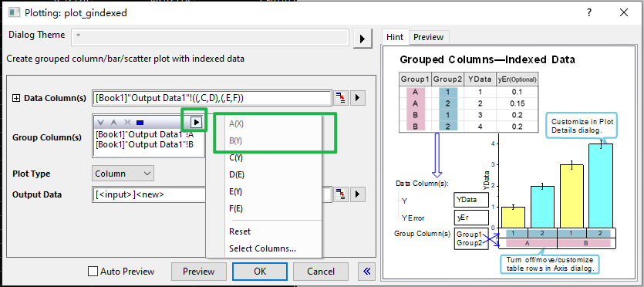
Task: Open the Output Data arrow menu
Action: 357,194
